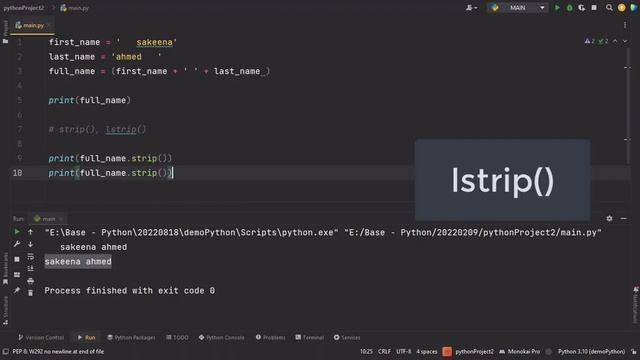Toggle scroll to end in Run console
This screenshot has height=360, width=640.
[x=31, y=268]
